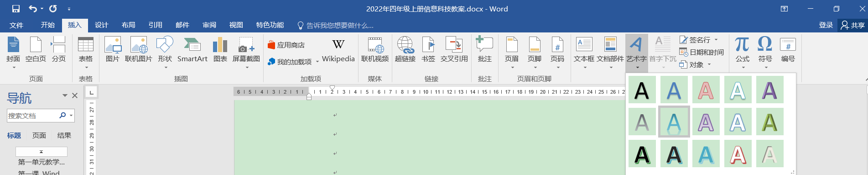The image size is (868, 175).
Task: Open the Wikipedia add-in
Action: 338,49
